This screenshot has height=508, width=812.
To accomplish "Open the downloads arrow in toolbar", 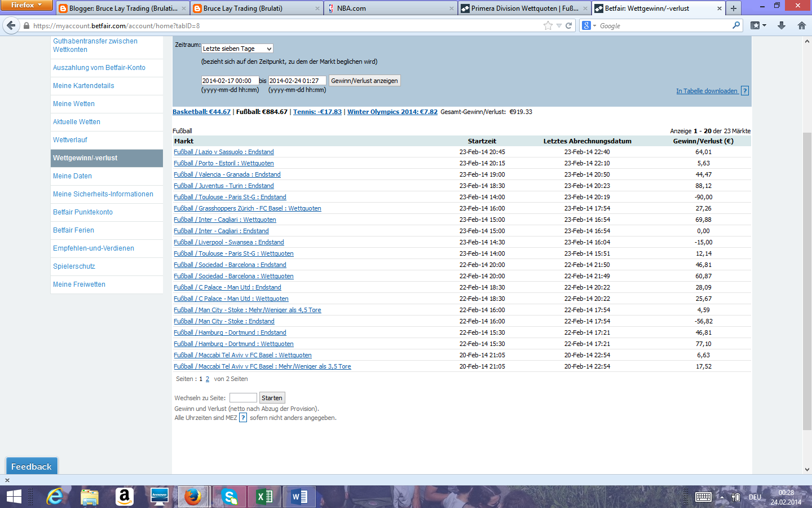I will click(782, 25).
